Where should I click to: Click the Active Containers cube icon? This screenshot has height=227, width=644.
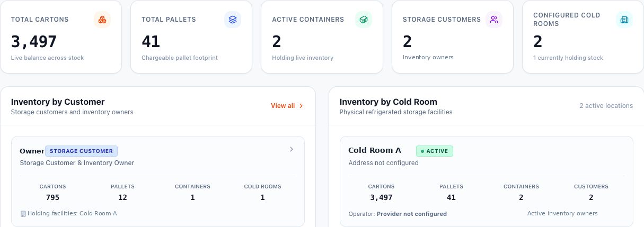tap(364, 20)
